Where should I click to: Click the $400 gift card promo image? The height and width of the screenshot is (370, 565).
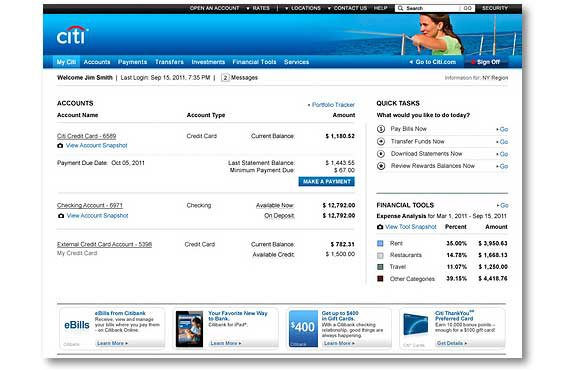point(303,329)
